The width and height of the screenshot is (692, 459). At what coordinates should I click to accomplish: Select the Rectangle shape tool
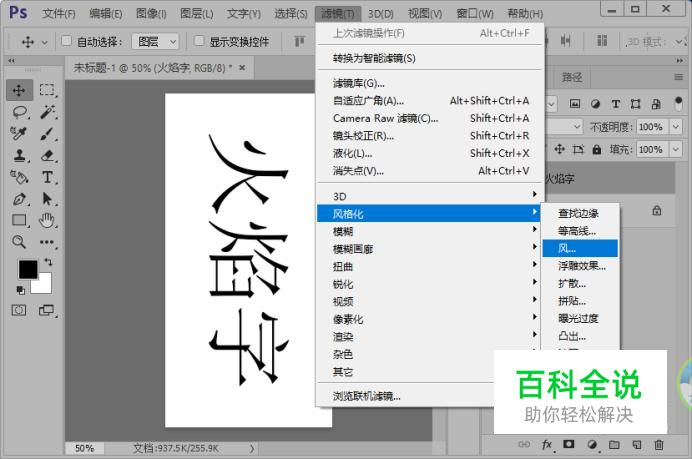click(19, 220)
